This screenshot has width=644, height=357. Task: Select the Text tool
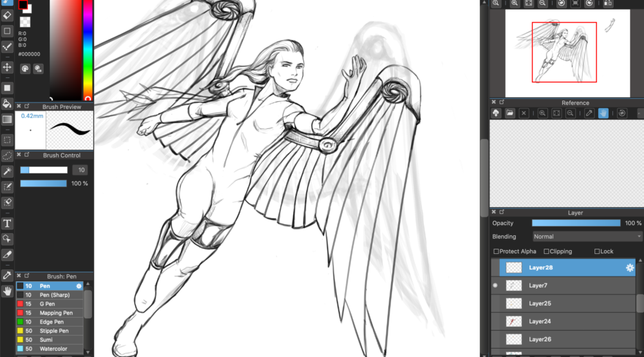7,224
